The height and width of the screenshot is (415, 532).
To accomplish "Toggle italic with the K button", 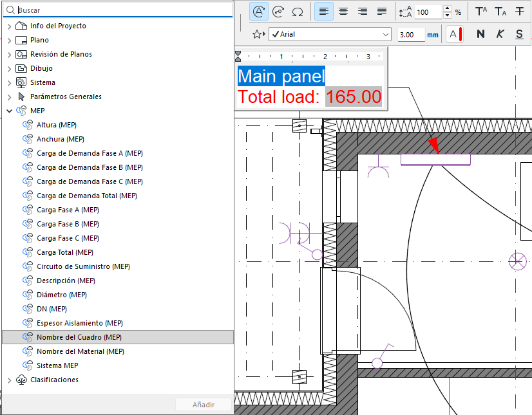I will click(500, 34).
